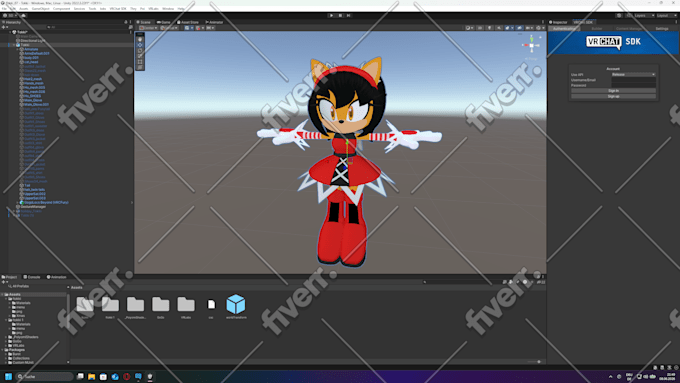
Task: Select the Scale tool in Scene toolbar
Action: pos(140,56)
